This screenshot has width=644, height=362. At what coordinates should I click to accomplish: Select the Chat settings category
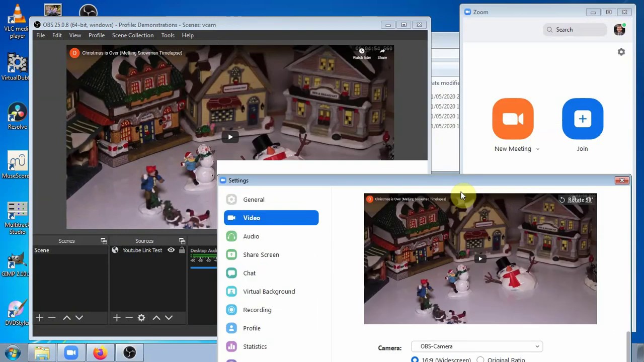pyautogui.click(x=271, y=273)
